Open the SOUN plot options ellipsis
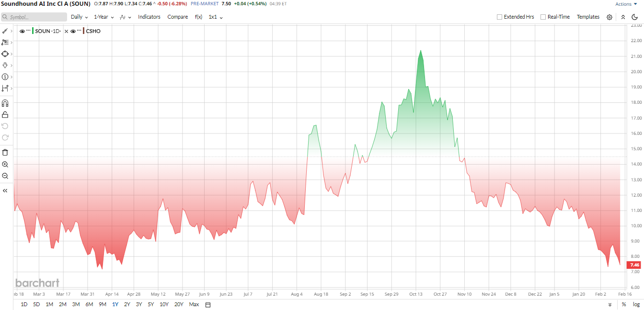The image size is (644, 310). (x=29, y=31)
